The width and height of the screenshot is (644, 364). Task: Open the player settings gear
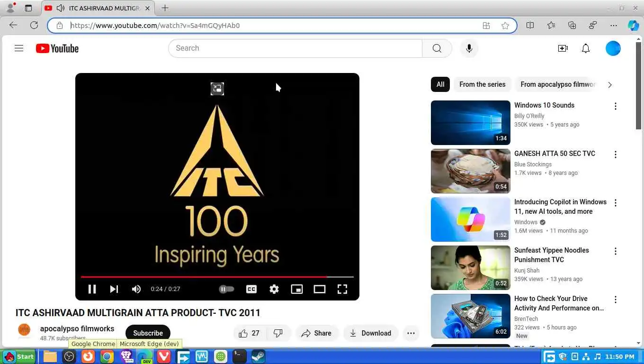(274, 289)
